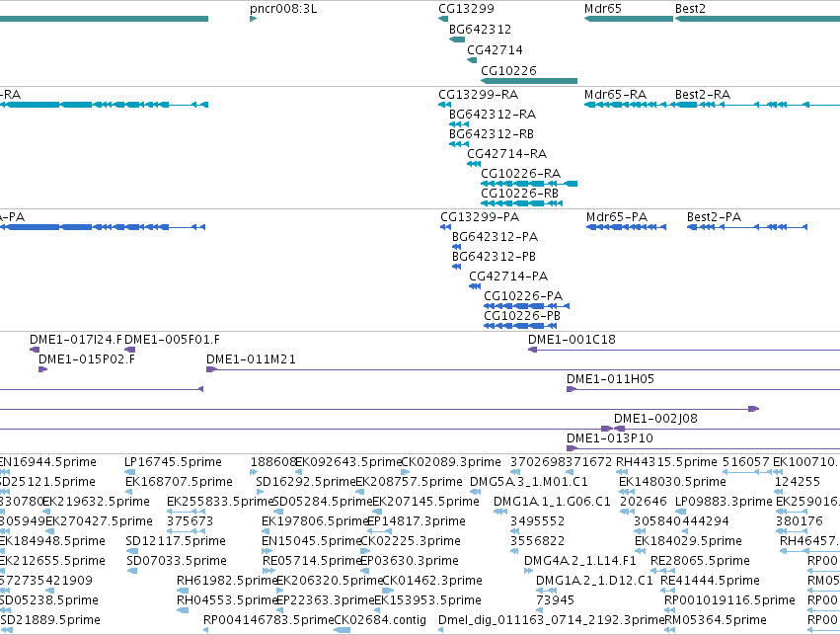Click the RH44315.5prime EST label
840x635 pixels.
click(666, 462)
